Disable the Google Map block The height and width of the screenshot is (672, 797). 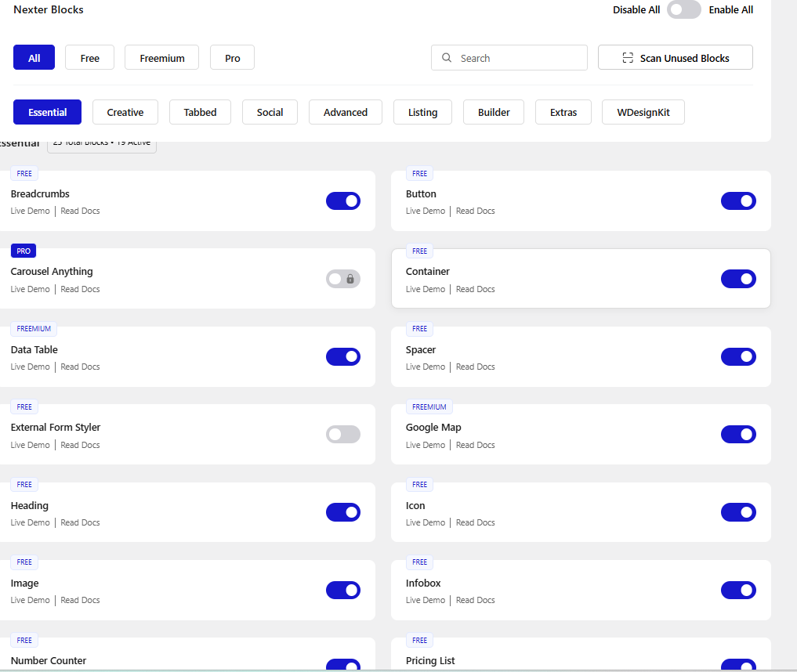tap(738, 434)
